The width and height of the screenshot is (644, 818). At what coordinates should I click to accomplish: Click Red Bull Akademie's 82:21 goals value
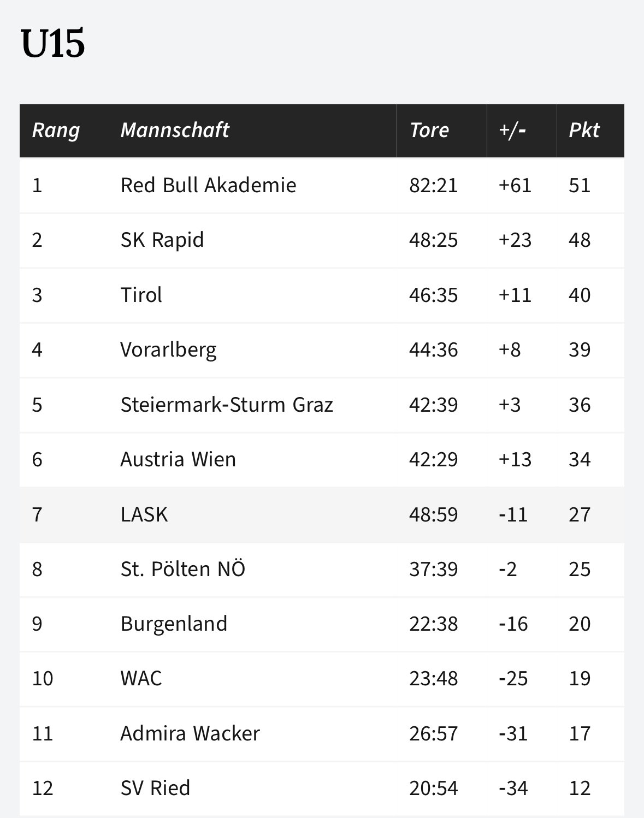[434, 185]
